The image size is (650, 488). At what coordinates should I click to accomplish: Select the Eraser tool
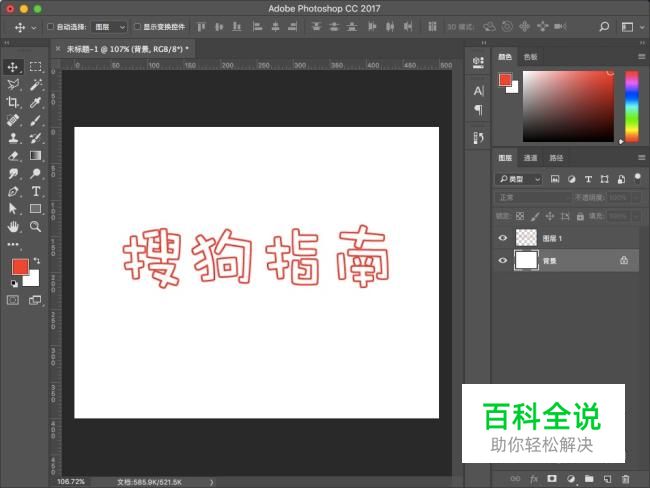pos(13,155)
